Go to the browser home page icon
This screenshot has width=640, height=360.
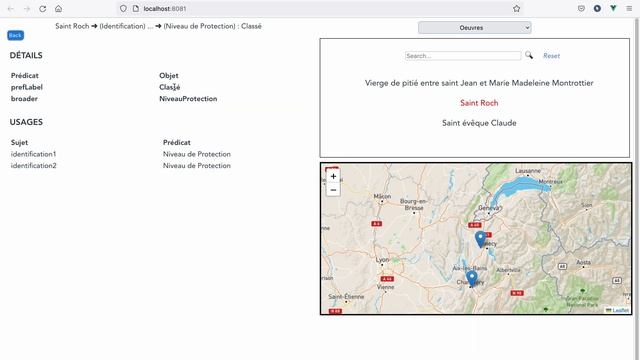(58, 9)
